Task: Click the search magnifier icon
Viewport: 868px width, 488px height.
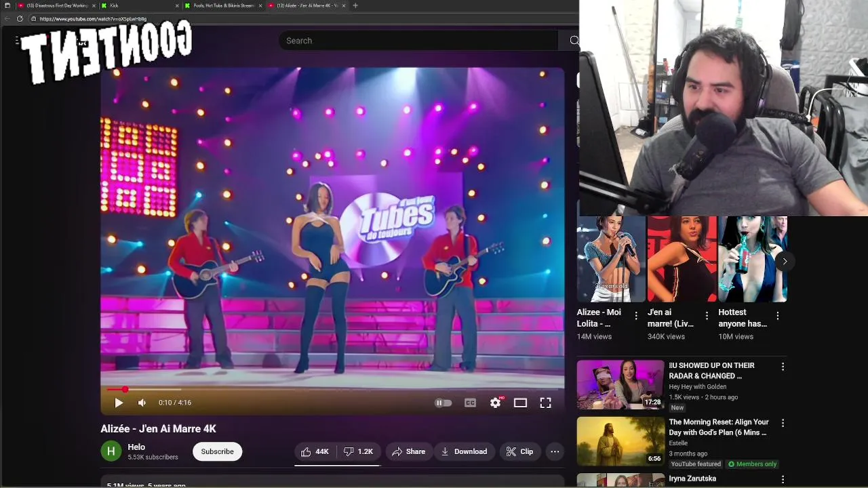Action: [x=574, y=41]
